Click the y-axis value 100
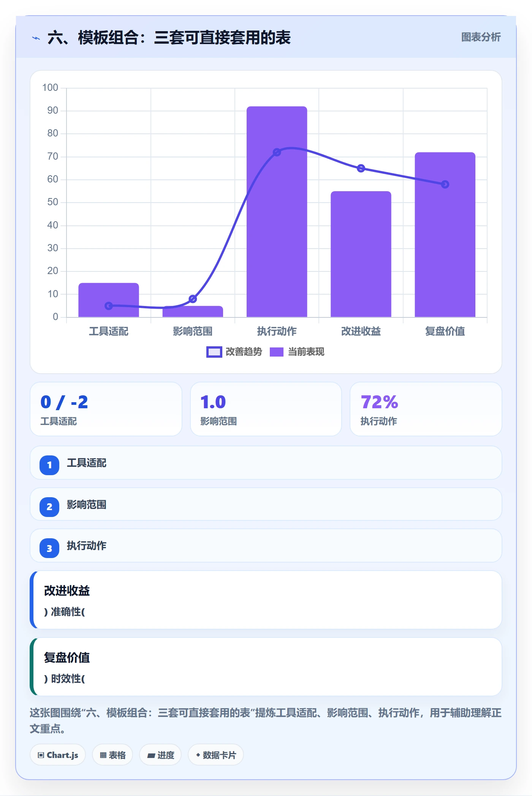Viewport: 532px width, 796px height. coord(50,88)
